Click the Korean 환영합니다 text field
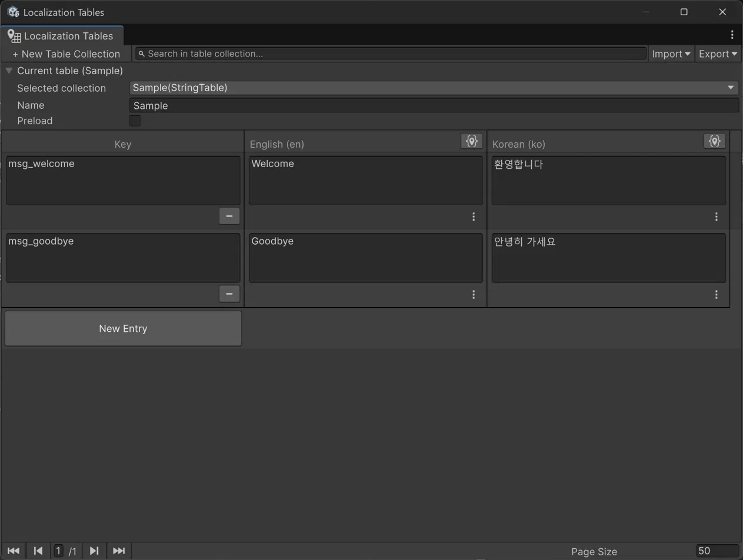Viewport: 743px width, 560px height. (x=609, y=180)
